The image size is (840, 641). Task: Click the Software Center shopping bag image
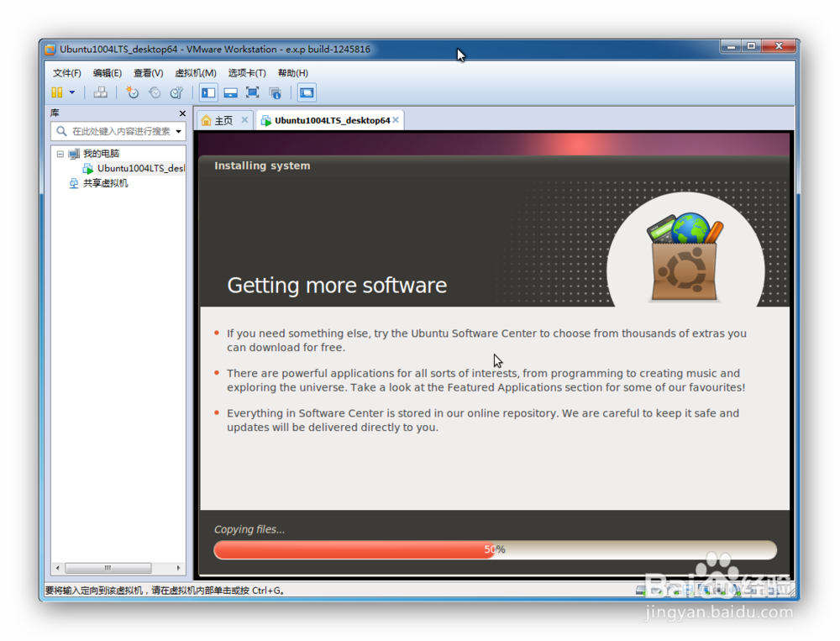click(685, 255)
